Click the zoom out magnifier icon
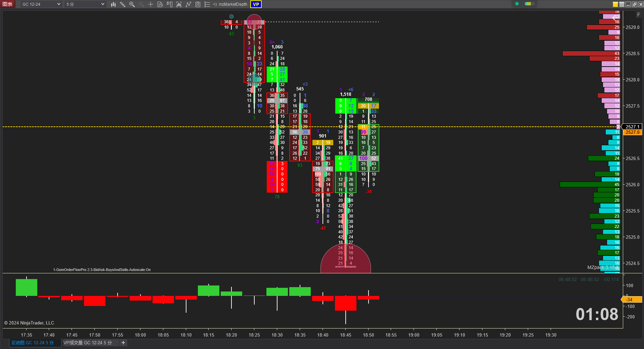 point(141,4)
